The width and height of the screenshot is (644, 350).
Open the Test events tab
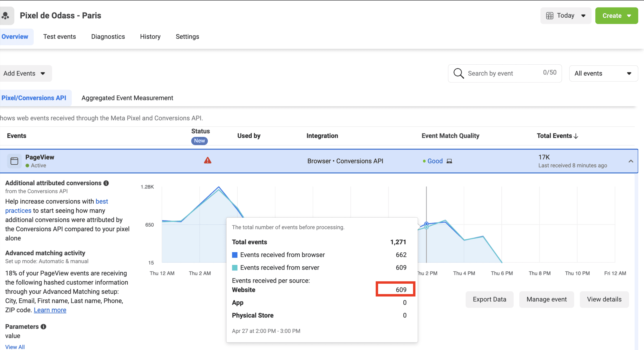[59, 37]
